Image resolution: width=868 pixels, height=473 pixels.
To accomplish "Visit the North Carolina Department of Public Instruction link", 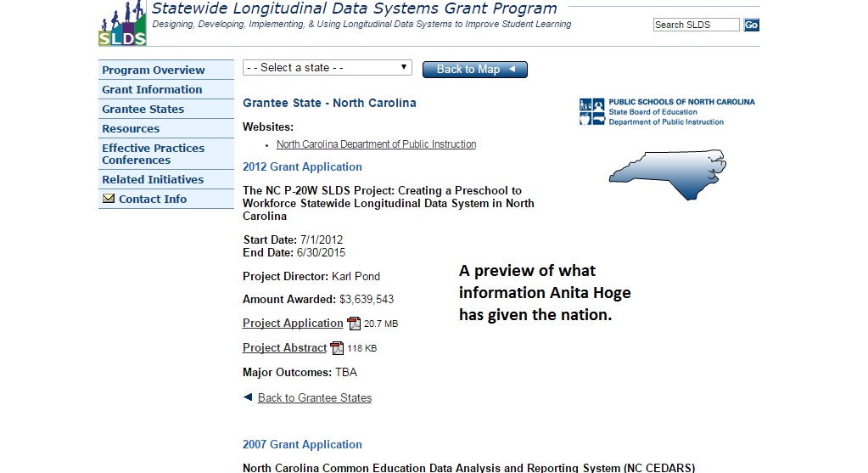I will [376, 144].
